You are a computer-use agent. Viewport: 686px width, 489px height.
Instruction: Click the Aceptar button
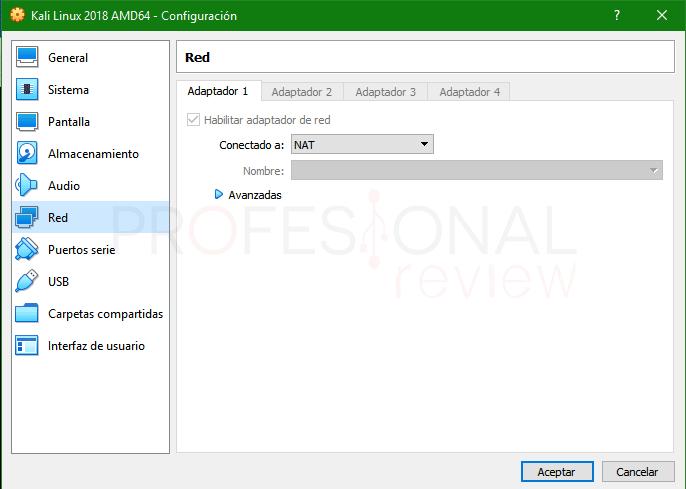(x=557, y=472)
